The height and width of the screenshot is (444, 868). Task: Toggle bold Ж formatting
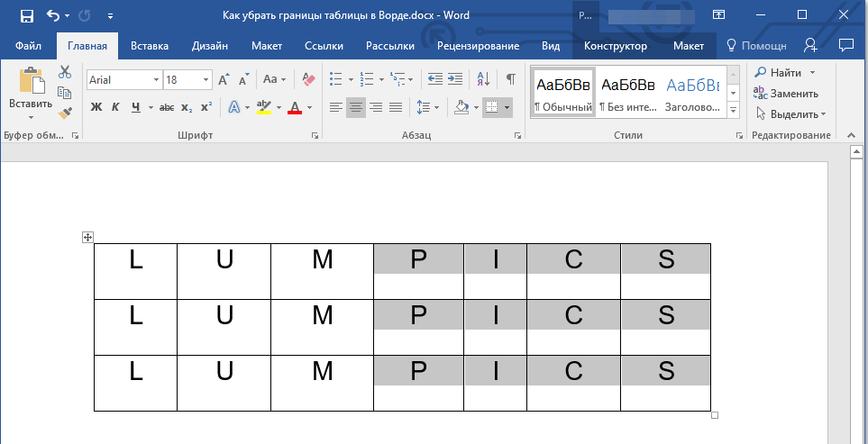pyautogui.click(x=96, y=107)
